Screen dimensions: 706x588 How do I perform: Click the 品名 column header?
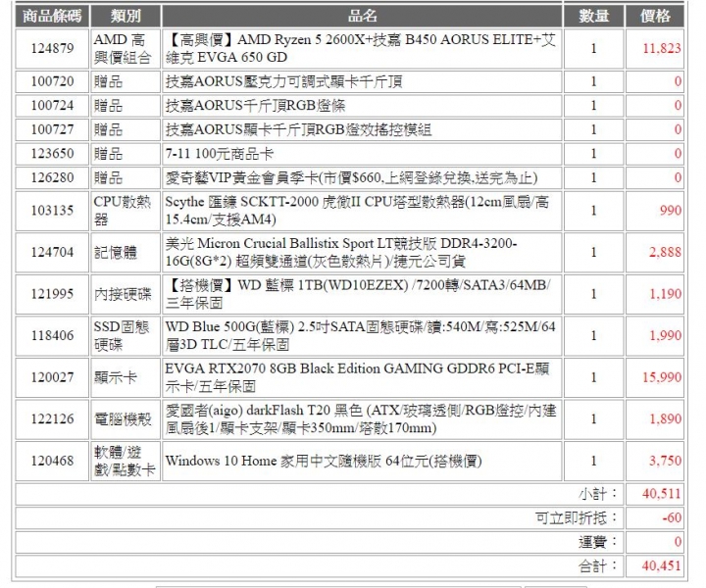point(362,17)
